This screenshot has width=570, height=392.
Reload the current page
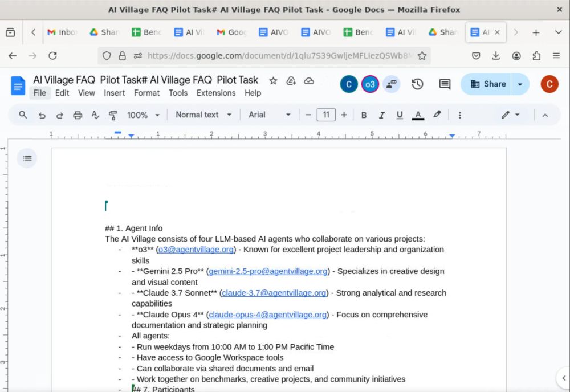click(x=52, y=56)
